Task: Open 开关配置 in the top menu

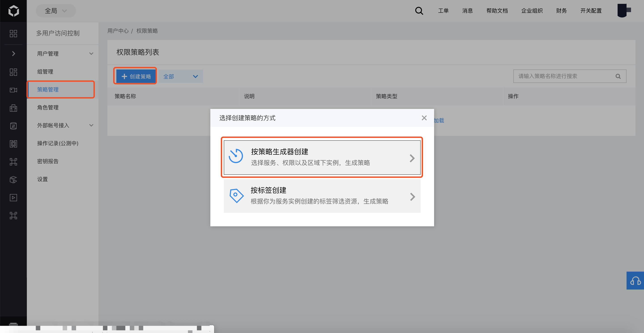Action: (591, 11)
